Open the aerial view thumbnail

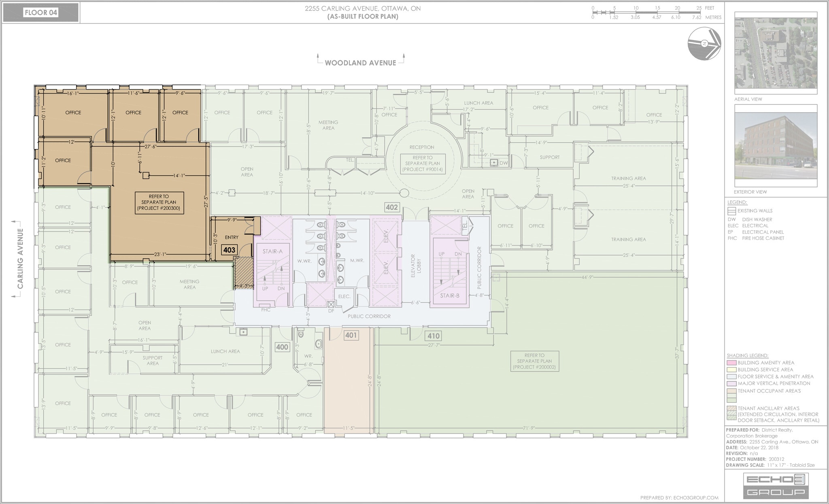click(x=776, y=53)
